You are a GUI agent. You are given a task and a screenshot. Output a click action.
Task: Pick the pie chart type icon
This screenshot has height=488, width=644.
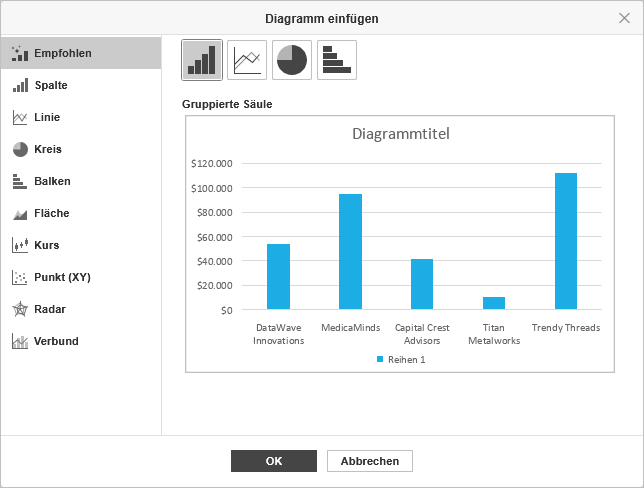click(292, 60)
